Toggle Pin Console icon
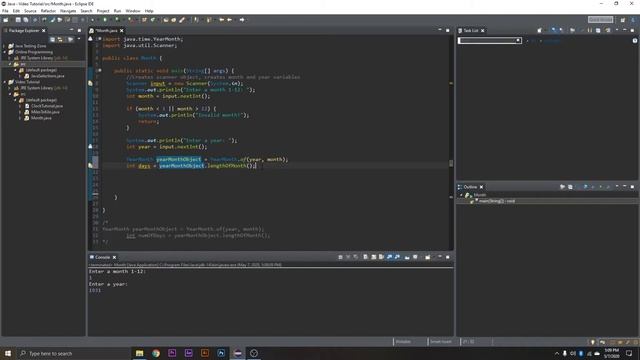The width and height of the screenshot is (640, 360). pyautogui.click(x=407, y=257)
